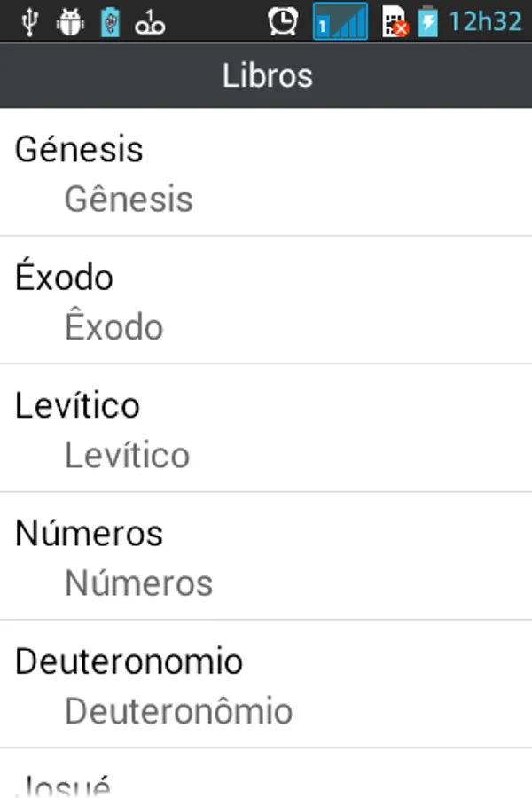Select the Deuteronômio Portuguese subtitle
This screenshot has width=532, height=798.
(178, 710)
